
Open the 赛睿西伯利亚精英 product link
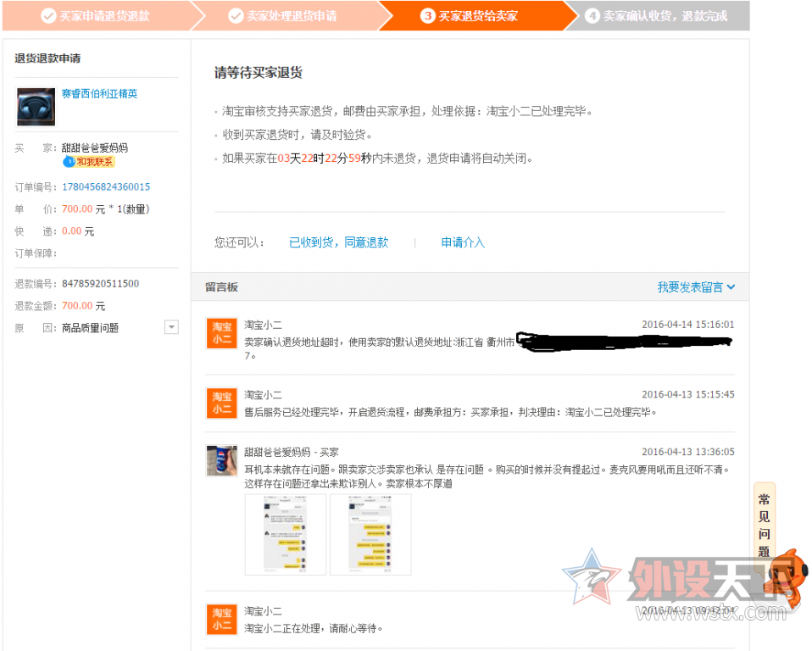coord(99,94)
